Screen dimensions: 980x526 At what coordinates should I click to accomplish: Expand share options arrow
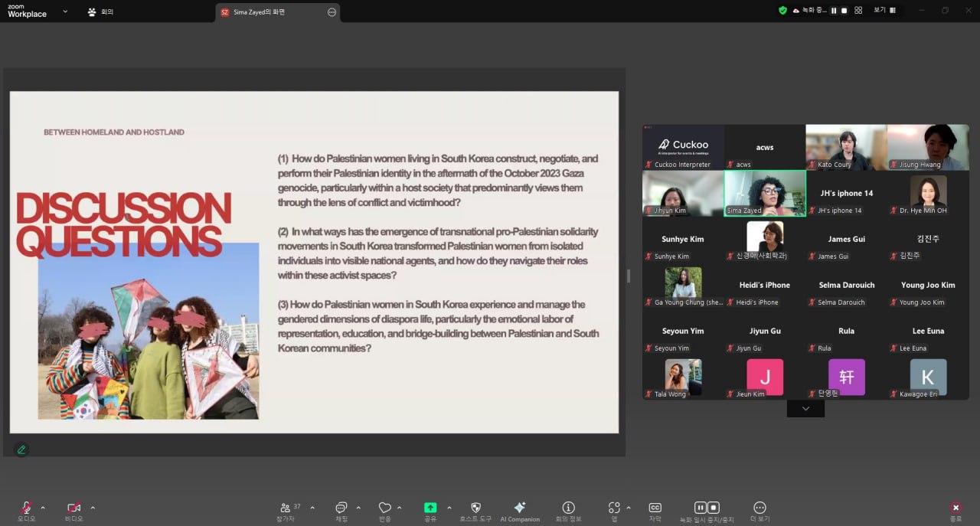pyautogui.click(x=449, y=508)
